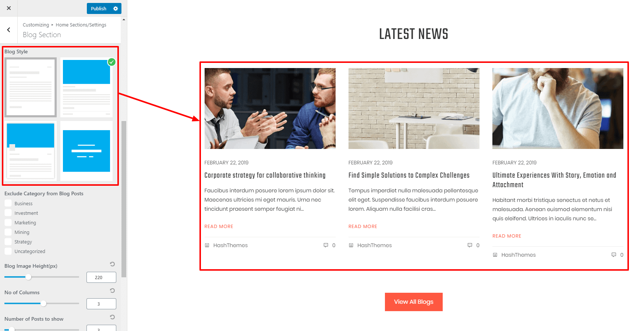Exclude the Business category checkbox

tap(8, 203)
